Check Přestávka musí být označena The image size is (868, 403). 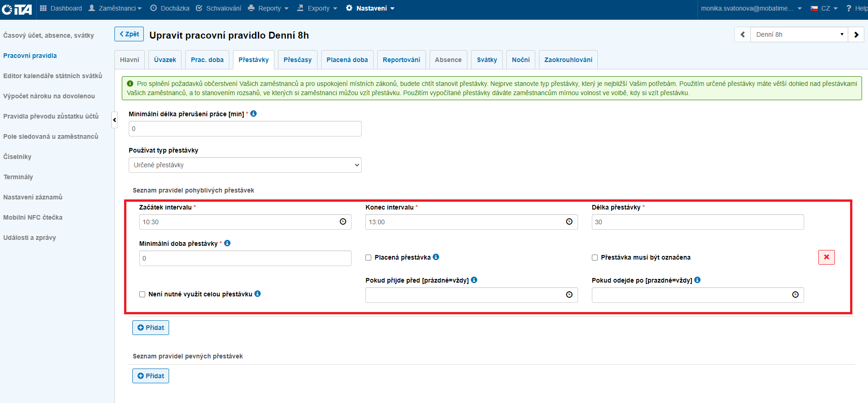point(595,258)
